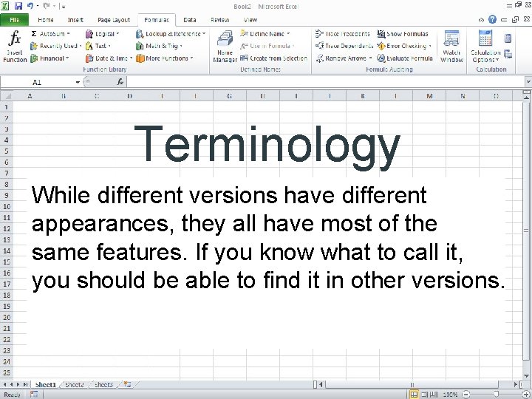Click Trace Dependents
This screenshot has height=399, width=532.
(x=344, y=46)
